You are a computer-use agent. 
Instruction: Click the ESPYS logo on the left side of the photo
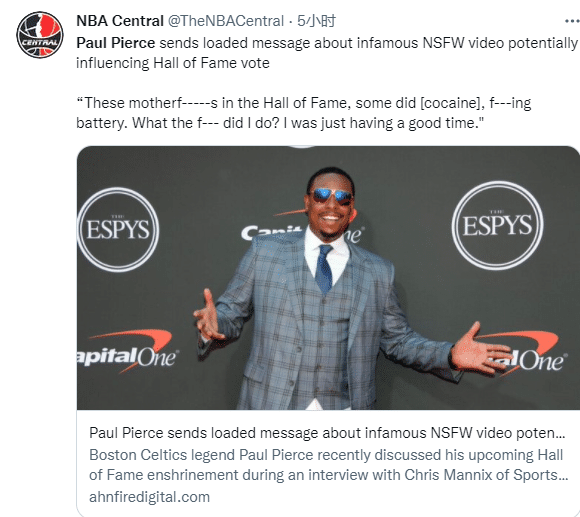pyautogui.click(x=118, y=229)
